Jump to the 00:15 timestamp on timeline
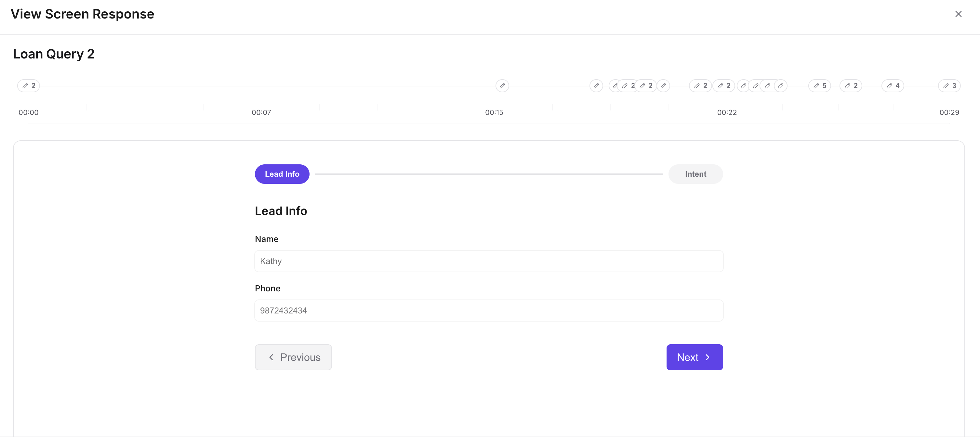Screen dimensions: 980x445 click(x=494, y=112)
